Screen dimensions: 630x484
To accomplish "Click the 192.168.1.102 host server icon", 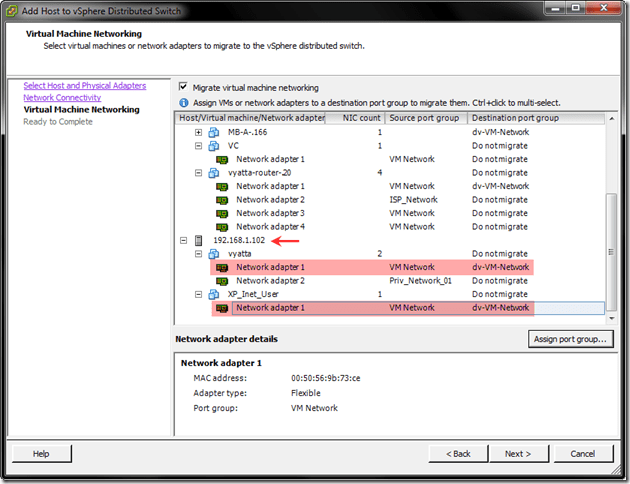I will click(x=199, y=240).
